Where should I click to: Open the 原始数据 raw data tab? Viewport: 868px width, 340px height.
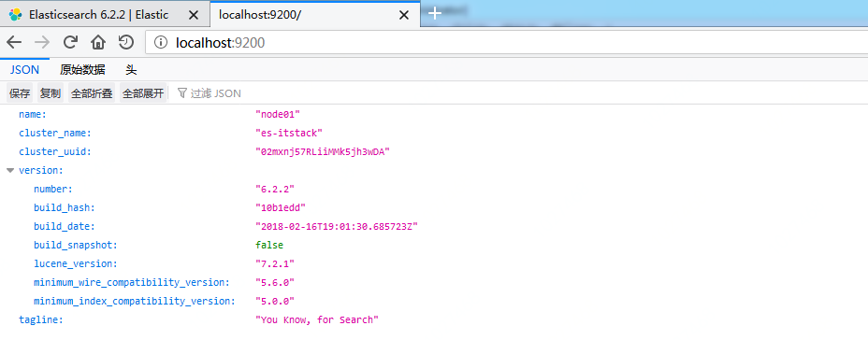point(82,70)
